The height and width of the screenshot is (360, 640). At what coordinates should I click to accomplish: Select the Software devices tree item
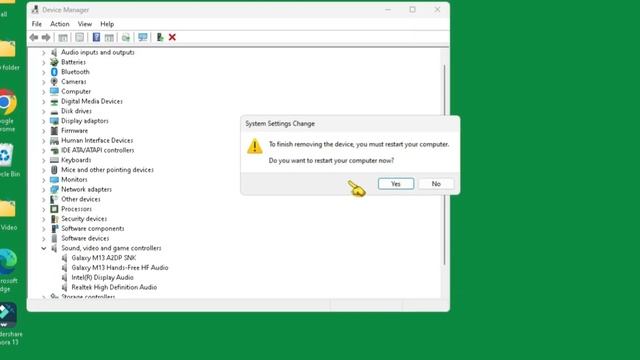(x=85, y=238)
